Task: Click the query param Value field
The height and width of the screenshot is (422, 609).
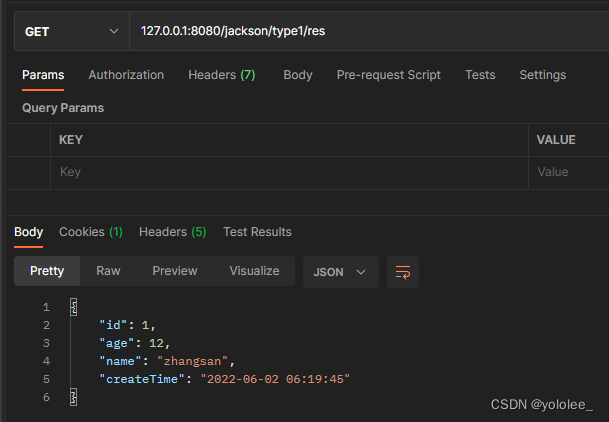Action: point(570,172)
